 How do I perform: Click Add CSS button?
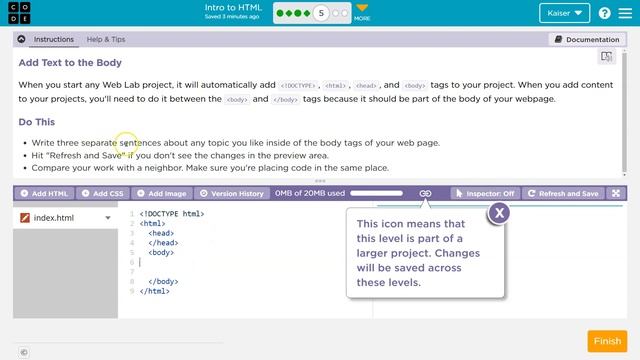pyautogui.click(x=103, y=193)
